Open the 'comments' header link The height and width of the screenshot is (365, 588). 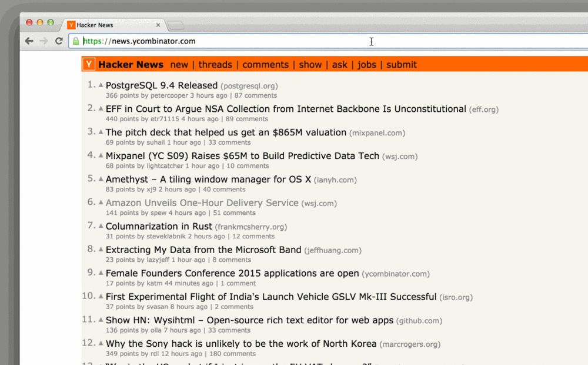point(266,65)
